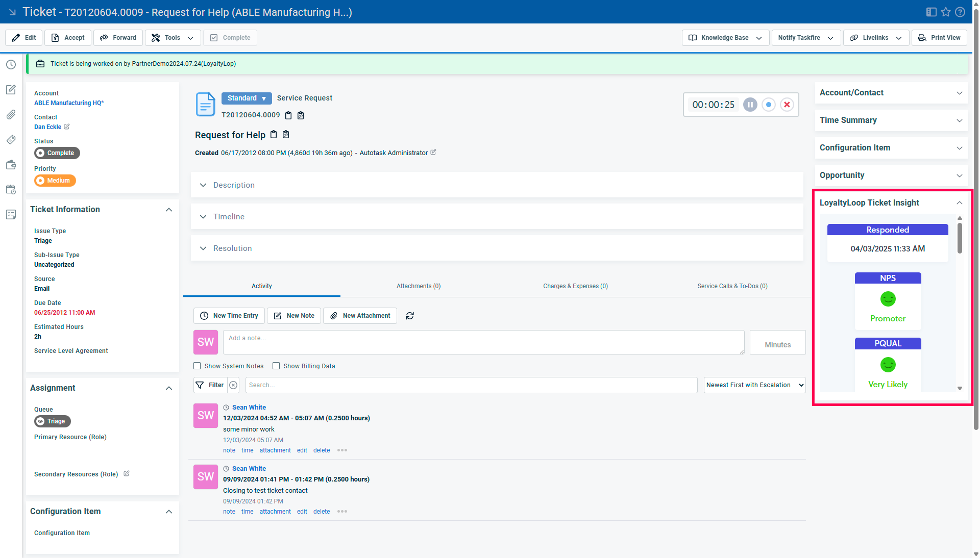The image size is (980, 558).
Task: Refresh the activity list
Action: click(409, 316)
